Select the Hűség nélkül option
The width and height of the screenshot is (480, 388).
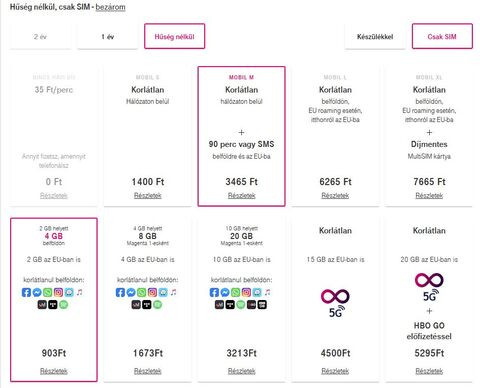[x=174, y=36]
